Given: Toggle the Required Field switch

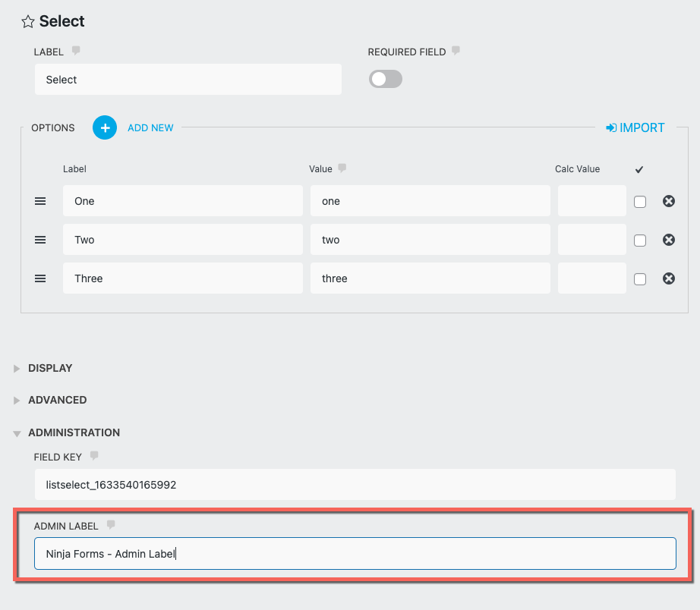Looking at the screenshot, I should [x=386, y=79].
